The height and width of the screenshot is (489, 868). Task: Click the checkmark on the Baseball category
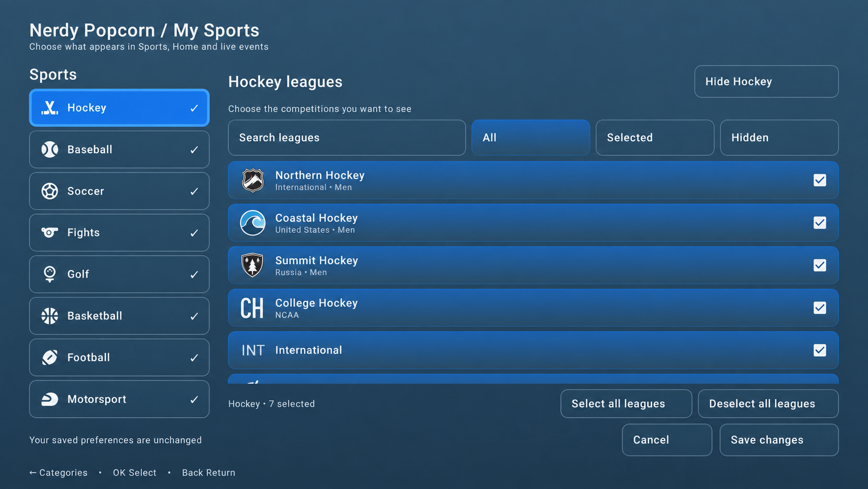coord(194,150)
